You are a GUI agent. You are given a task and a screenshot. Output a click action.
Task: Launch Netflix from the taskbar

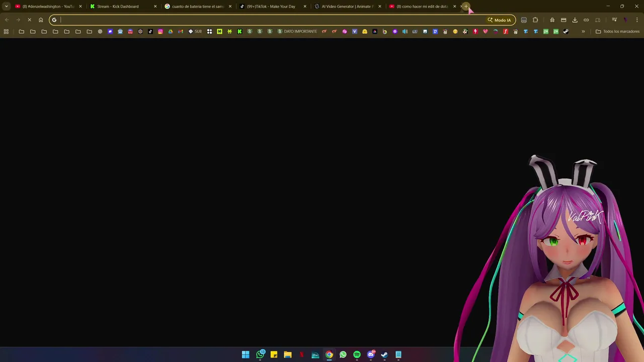[301, 355]
